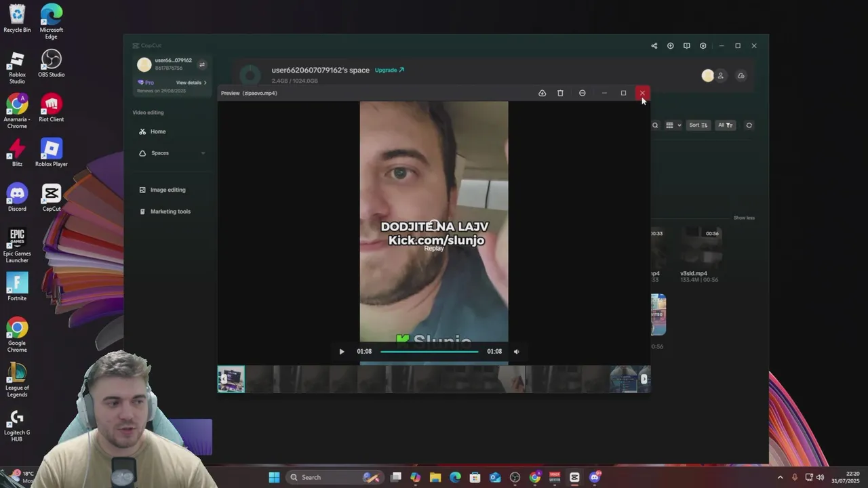868x488 pixels.
Task: Open volume control in system tray
Action: 820,477
